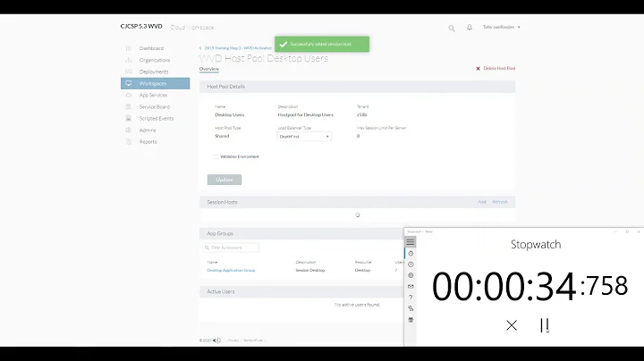Click the Scripted Events sidebar label
This screenshot has height=361, width=644.
[x=157, y=119]
